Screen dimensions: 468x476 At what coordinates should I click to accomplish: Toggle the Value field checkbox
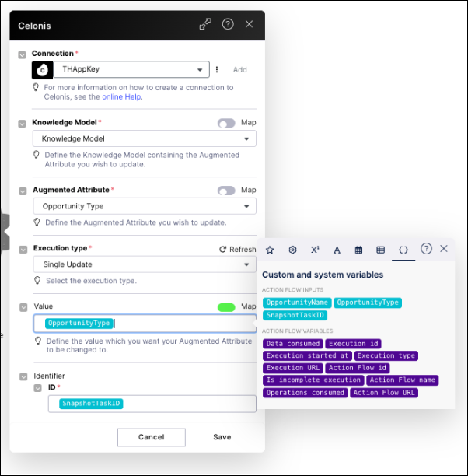coord(23,308)
